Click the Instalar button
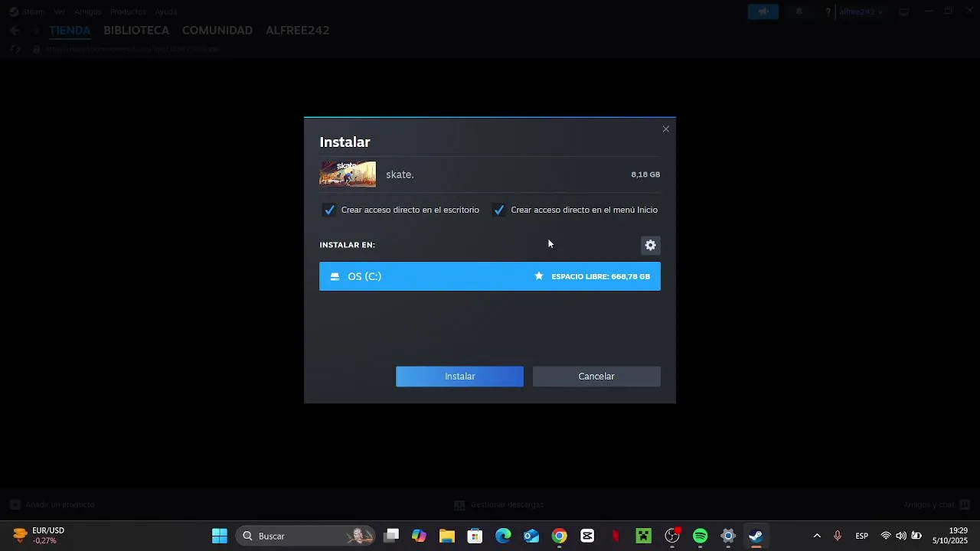Image resolution: width=980 pixels, height=551 pixels. click(459, 377)
